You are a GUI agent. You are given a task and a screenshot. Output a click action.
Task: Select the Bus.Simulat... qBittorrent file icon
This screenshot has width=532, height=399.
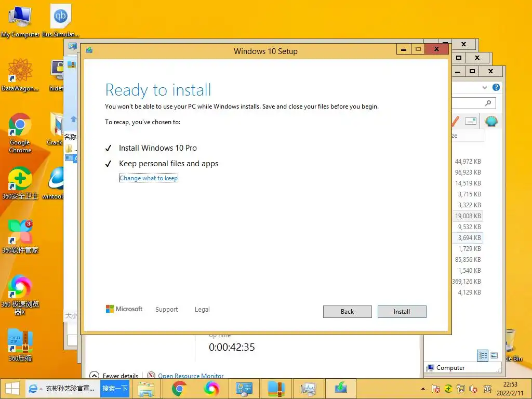pos(61,21)
